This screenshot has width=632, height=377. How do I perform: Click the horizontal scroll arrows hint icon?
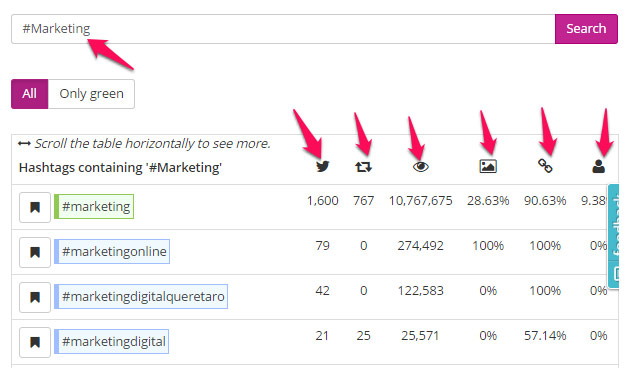pyautogui.click(x=24, y=144)
